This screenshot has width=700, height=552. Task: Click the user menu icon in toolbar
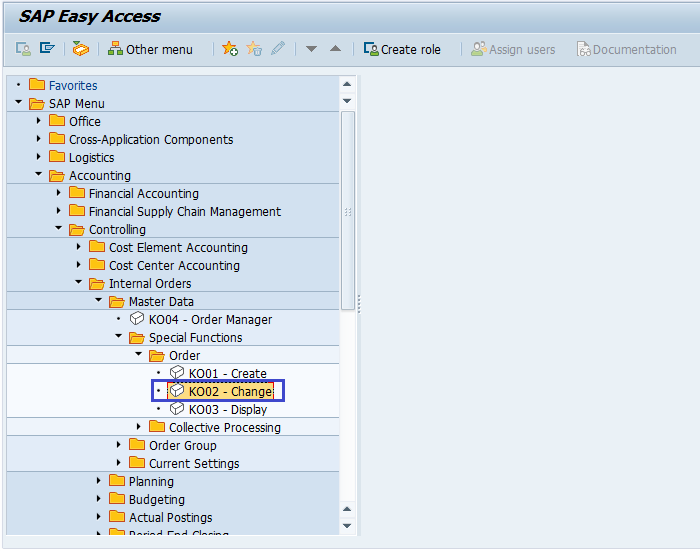coord(23,49)
